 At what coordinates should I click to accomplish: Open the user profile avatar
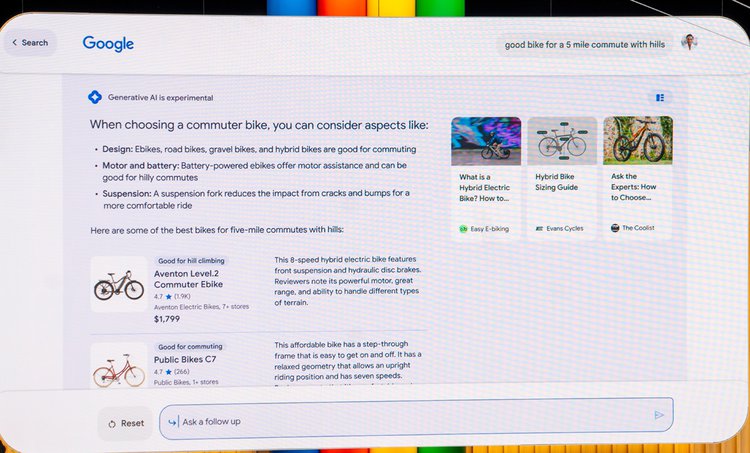(x=689, y=42)
